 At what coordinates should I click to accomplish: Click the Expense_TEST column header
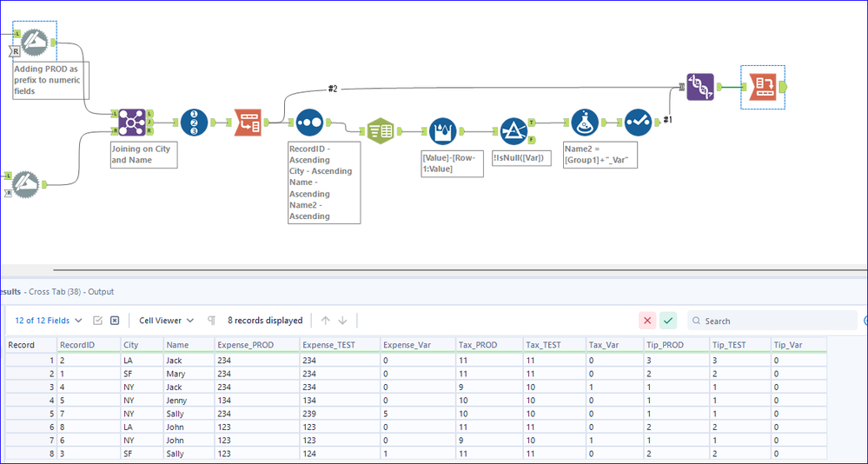click(340, 345)
